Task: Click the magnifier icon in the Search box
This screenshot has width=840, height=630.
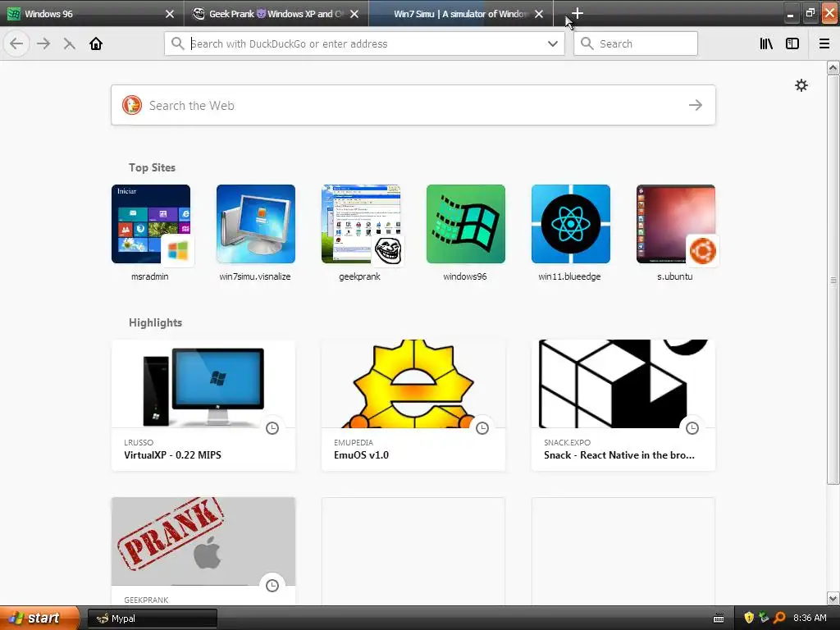Action: point(587,43)
